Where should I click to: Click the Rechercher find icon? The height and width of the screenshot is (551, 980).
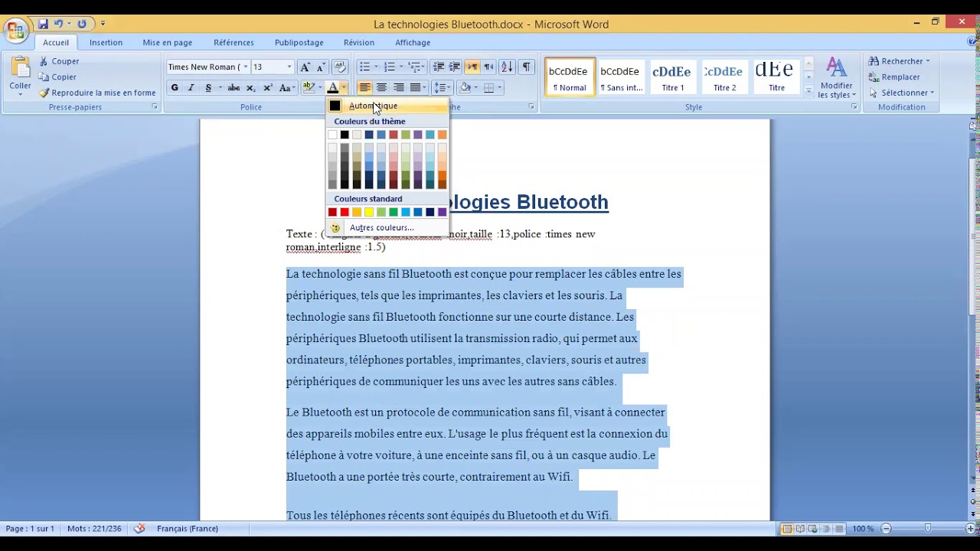pyautogui.click(x=874, y=61)
